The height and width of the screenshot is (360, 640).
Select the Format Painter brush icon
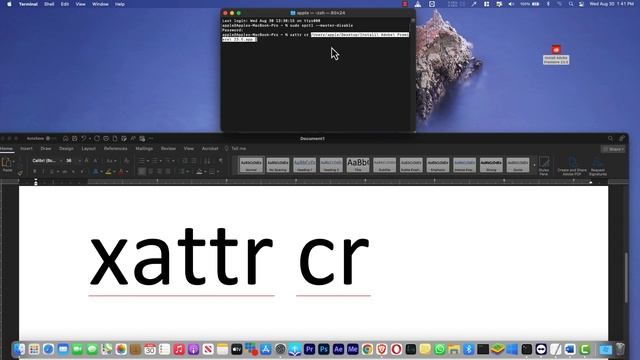point(20,173)
